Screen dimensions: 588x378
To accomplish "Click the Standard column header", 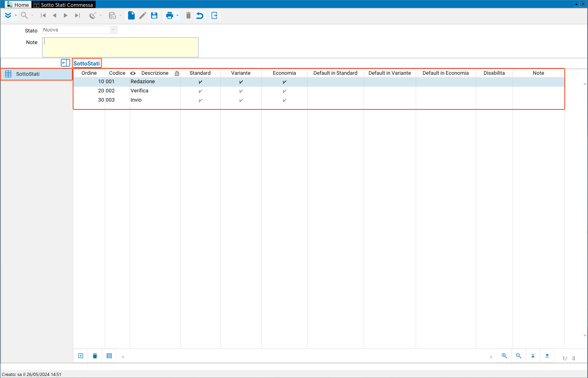I will point(200,73).
